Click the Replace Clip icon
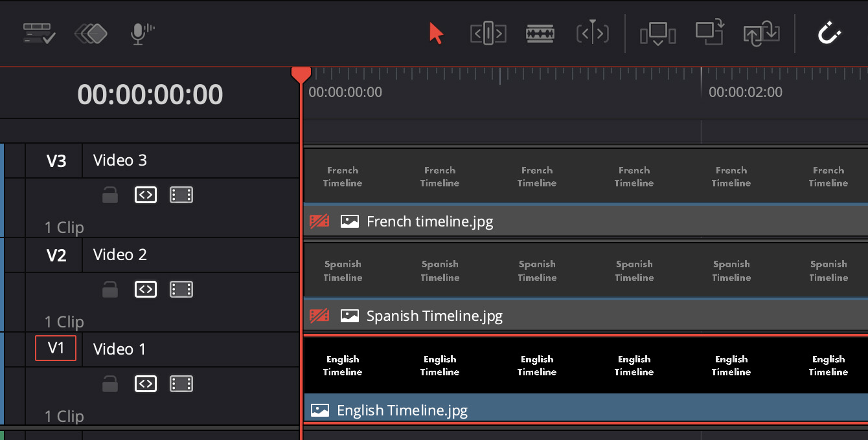868x440 pixels. (x=761, y=33)
